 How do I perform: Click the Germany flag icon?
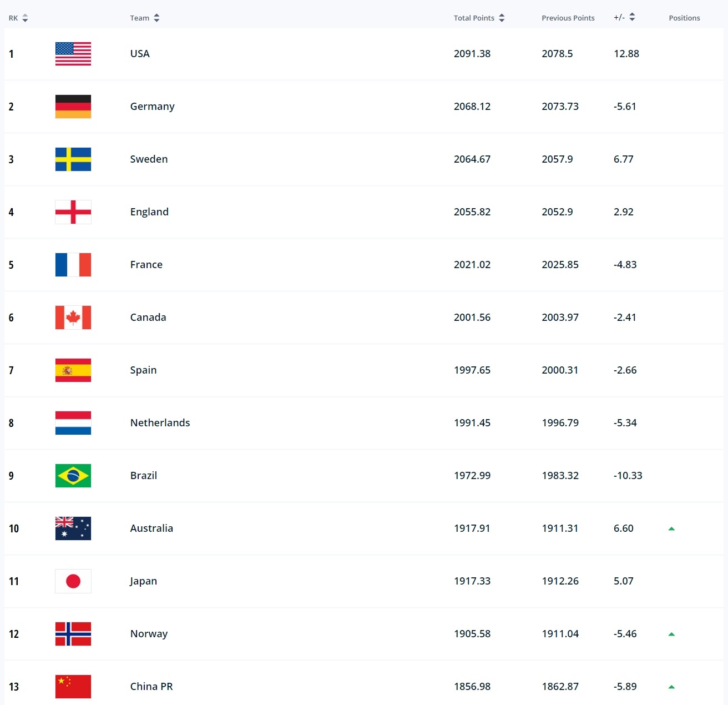coord(73,106)
